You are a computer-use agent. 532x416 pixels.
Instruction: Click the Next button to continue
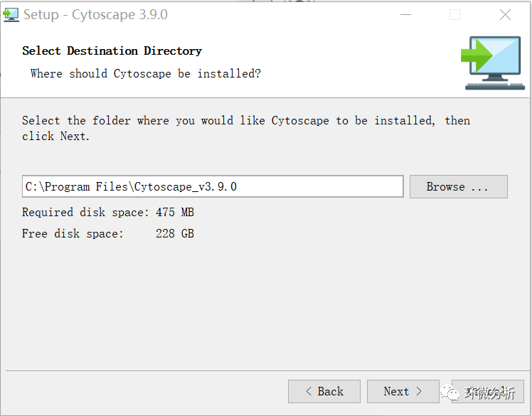click(x=403, y=392)
